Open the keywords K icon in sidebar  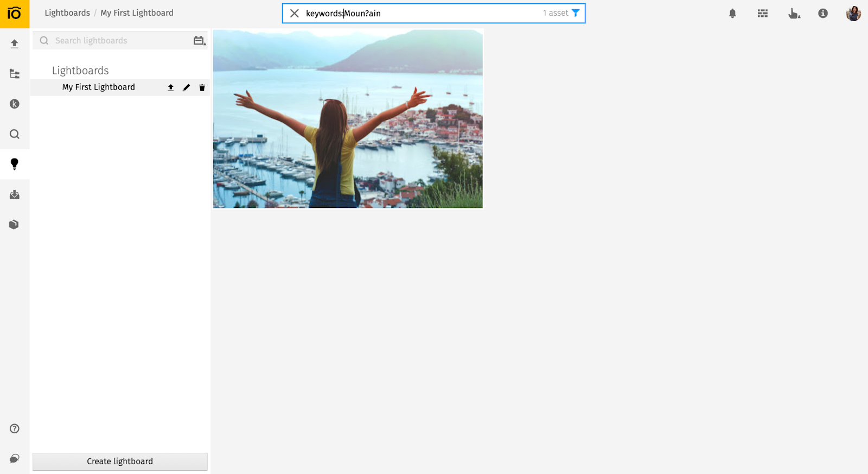[x=15, y=104]
